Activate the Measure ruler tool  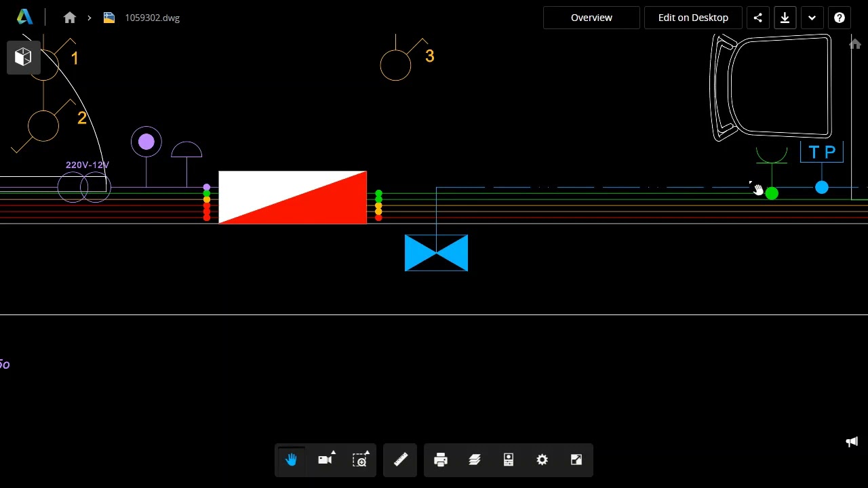(400, 460)
